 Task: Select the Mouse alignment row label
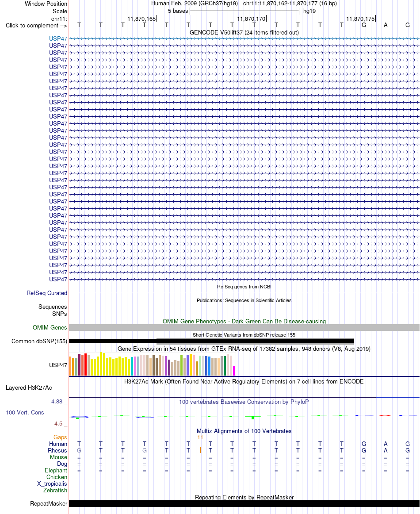pos(58,457)
